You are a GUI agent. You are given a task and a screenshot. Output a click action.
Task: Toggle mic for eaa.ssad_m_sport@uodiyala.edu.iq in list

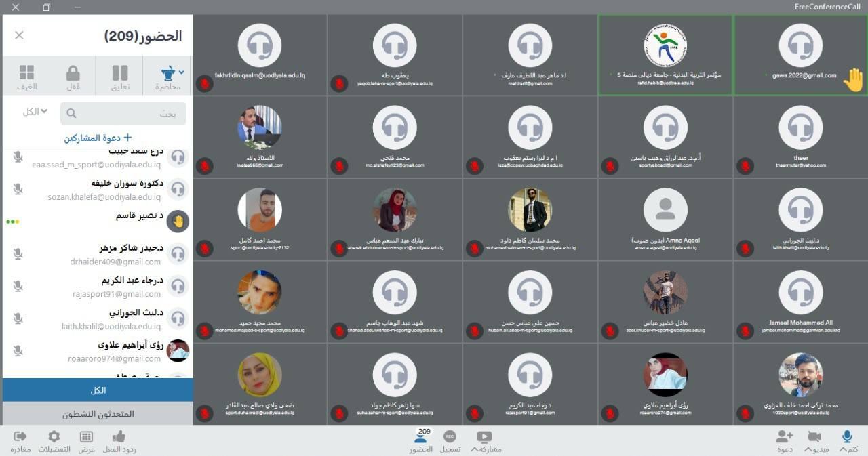(x=18, y=157)
